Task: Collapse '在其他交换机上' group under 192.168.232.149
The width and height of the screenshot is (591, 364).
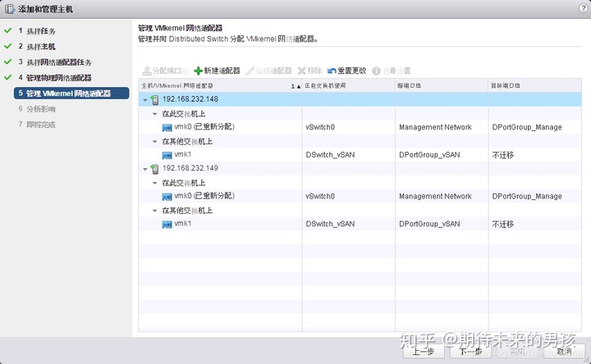Action: tap(154, 211)
